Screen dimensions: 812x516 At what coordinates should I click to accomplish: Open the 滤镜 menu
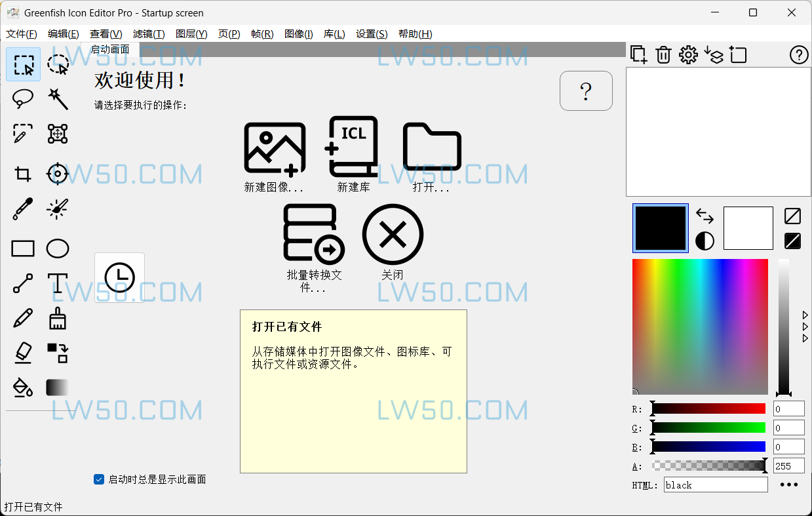click(x=149, y=34)
